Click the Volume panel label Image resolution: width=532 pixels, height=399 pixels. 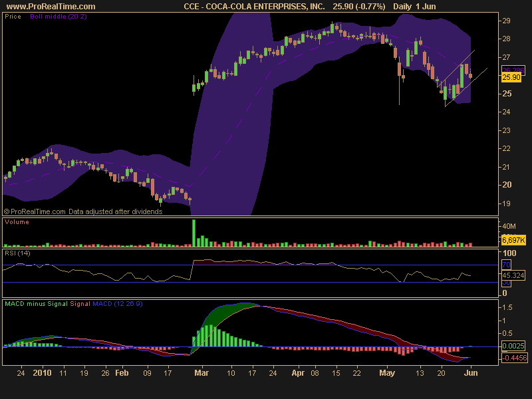17,222
